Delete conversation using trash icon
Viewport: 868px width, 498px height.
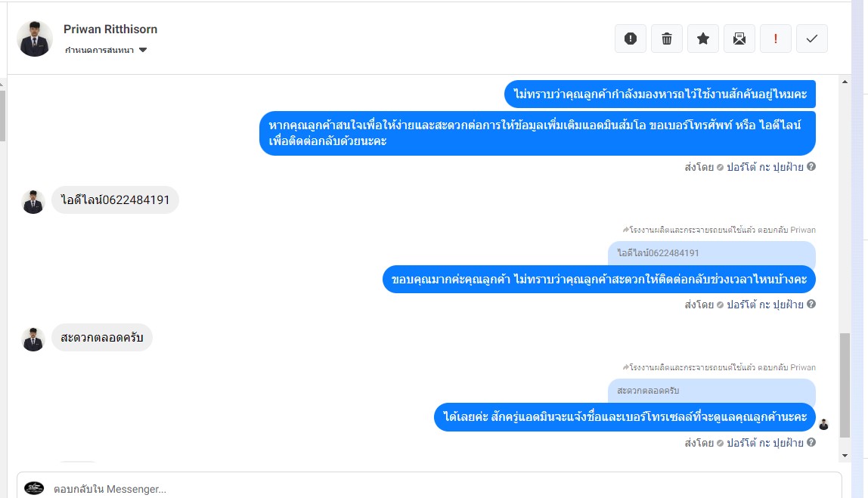[667, 39]
